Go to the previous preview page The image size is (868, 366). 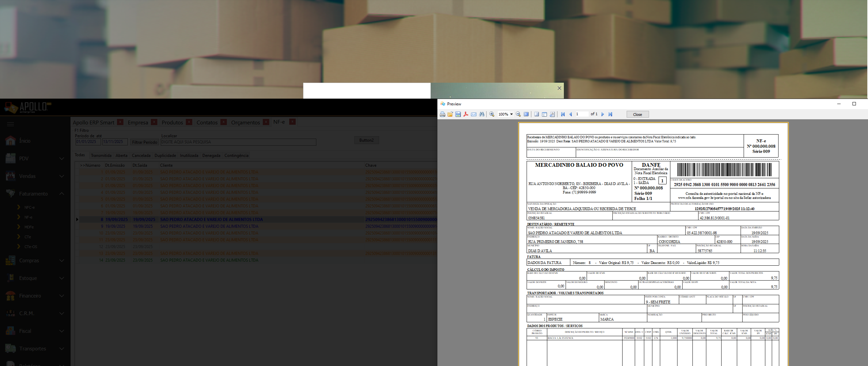[570, 114]
